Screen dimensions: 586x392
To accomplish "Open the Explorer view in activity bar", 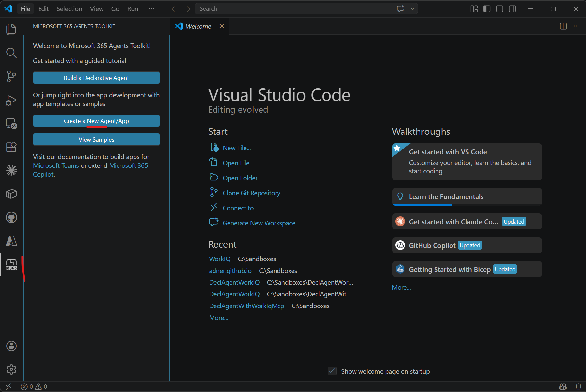I will pyautogui.click(x=11, y=29).
